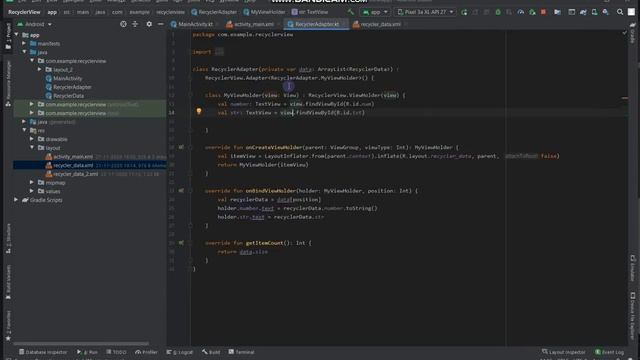Open the Android project view dropdown
640x360 pixels.
pos(34,24)
